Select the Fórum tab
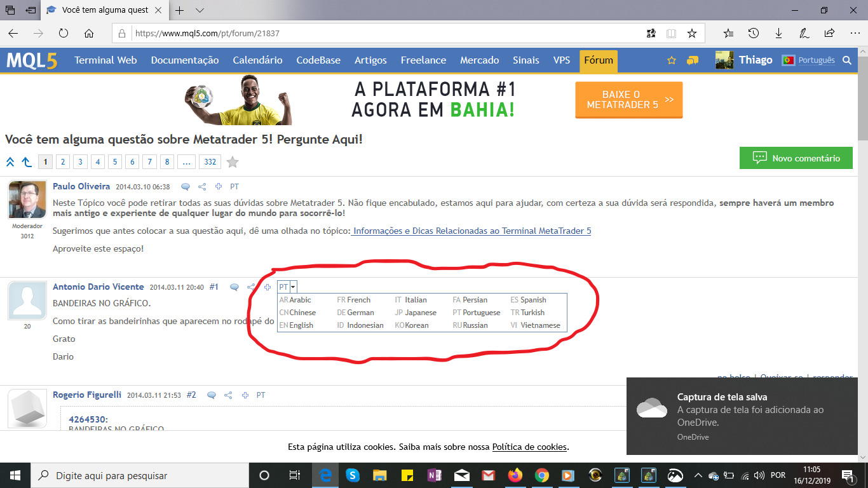Image resolution: width=868 pixels, height=488 pixels. click(599, 60)
